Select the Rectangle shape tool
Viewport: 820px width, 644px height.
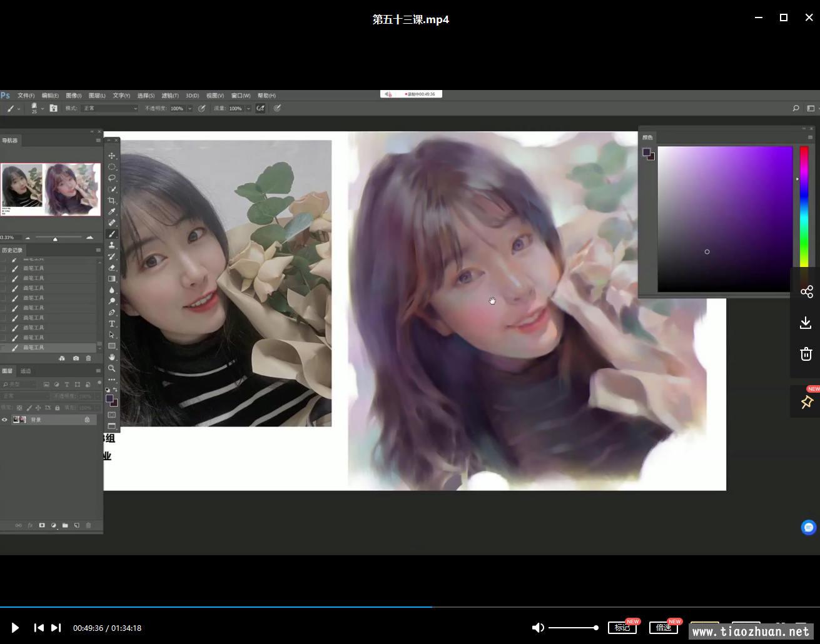point(112,346)
